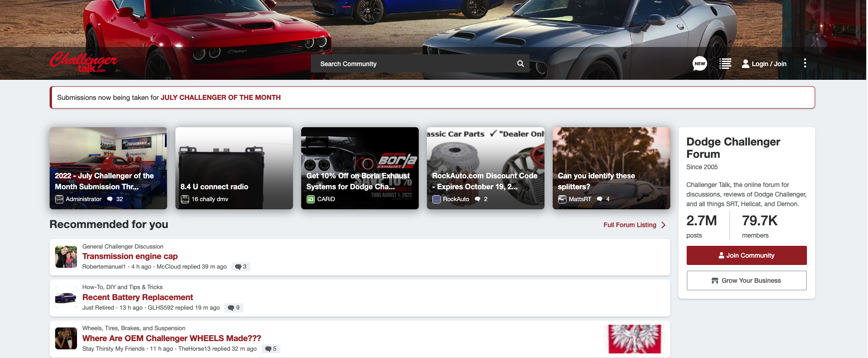Open the three-dot vertical menu
This screenshot has height=358, width=868.
(805, 63)
